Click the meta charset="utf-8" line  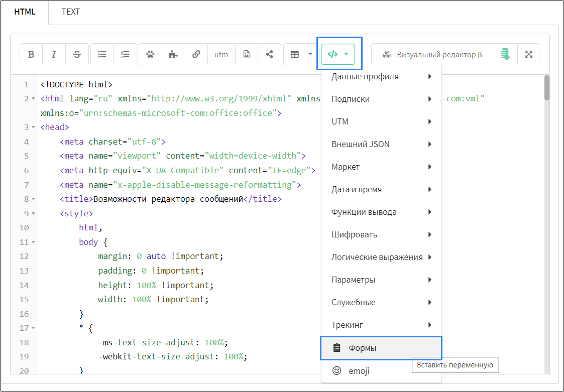113,142
